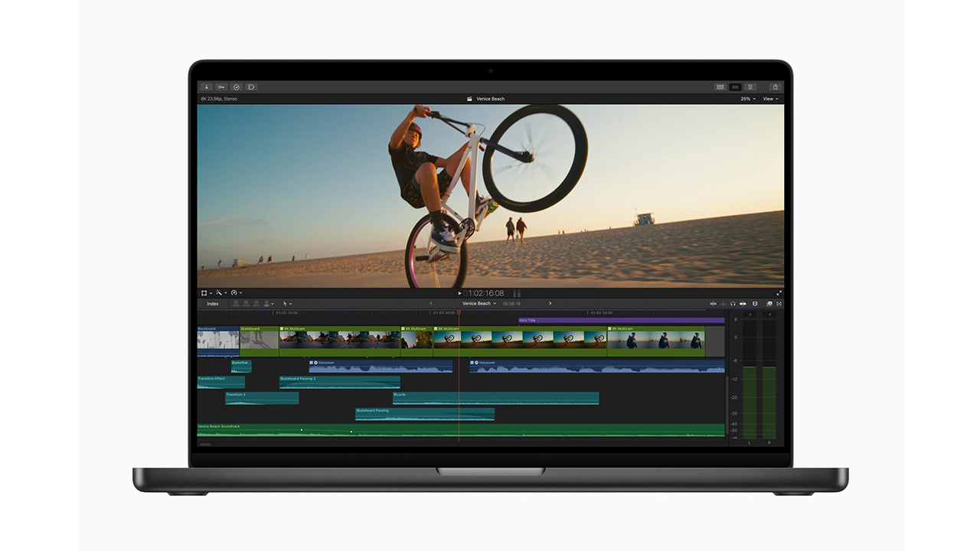Toggle skimming in the timeline toolbar
Viewport: 980px width, 551px height.
[714, 303]
